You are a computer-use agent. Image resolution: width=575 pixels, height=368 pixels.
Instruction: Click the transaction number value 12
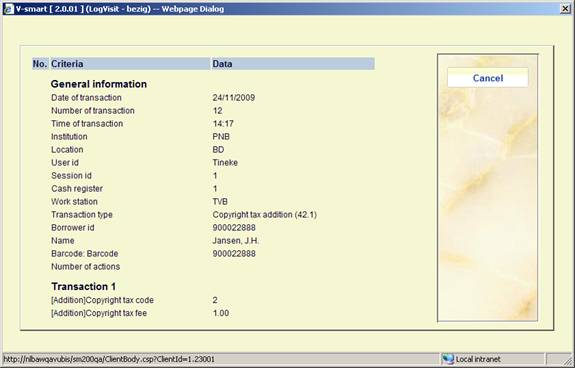(x=217, y=111)
